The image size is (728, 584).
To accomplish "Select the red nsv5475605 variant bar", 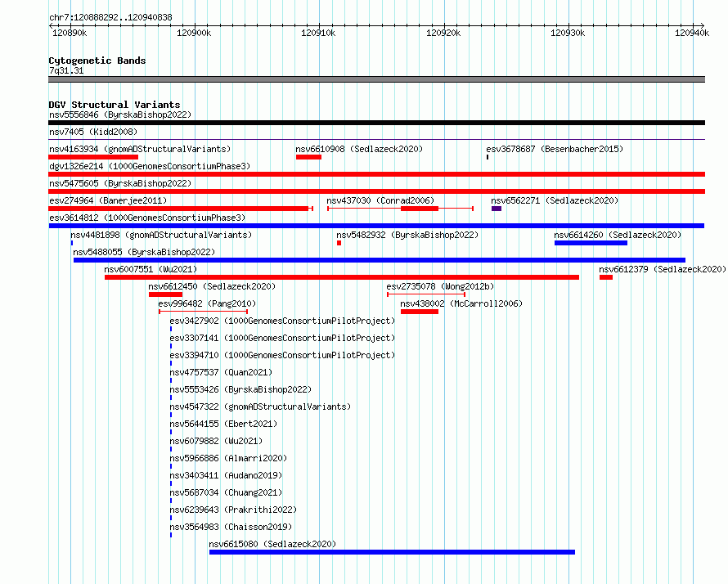I will click(376, 191).
